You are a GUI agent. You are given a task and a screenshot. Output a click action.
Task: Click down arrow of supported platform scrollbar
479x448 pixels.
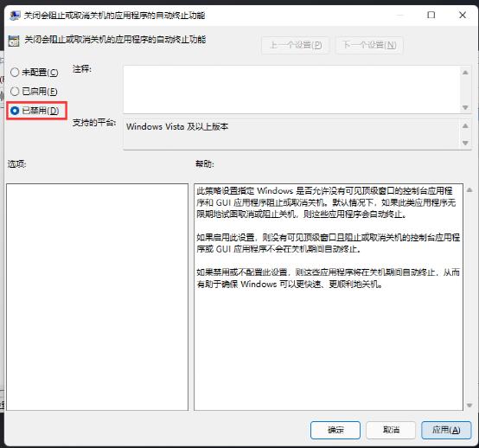tap(465, 143)
